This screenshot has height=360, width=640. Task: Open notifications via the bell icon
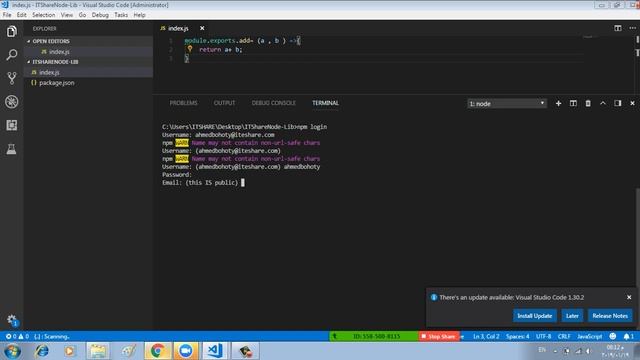pos(628,336)
